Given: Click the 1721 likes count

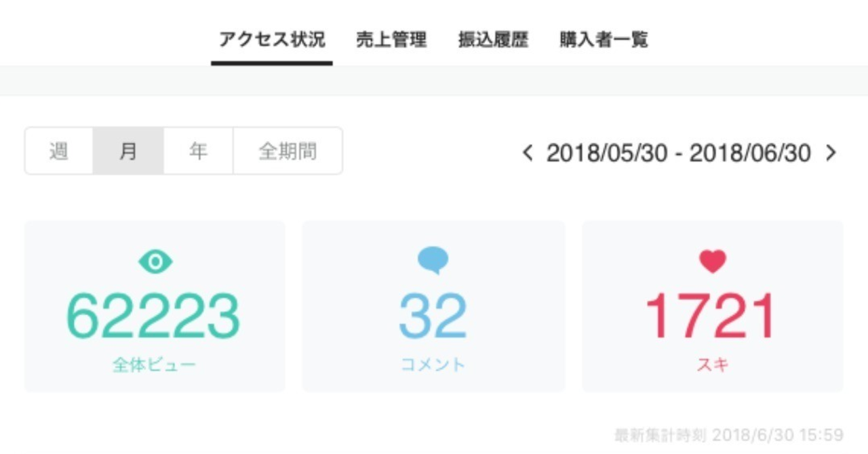Looking at the screenshot, I should [711, 316].
